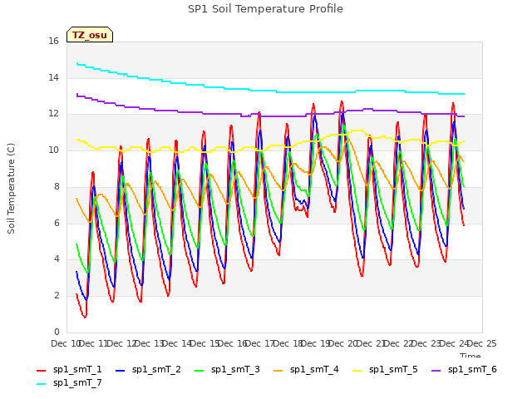Click the red sp1_smT_1 legend swatch
The height and width of the screenshot is (399, 532).
click(41, 371)
